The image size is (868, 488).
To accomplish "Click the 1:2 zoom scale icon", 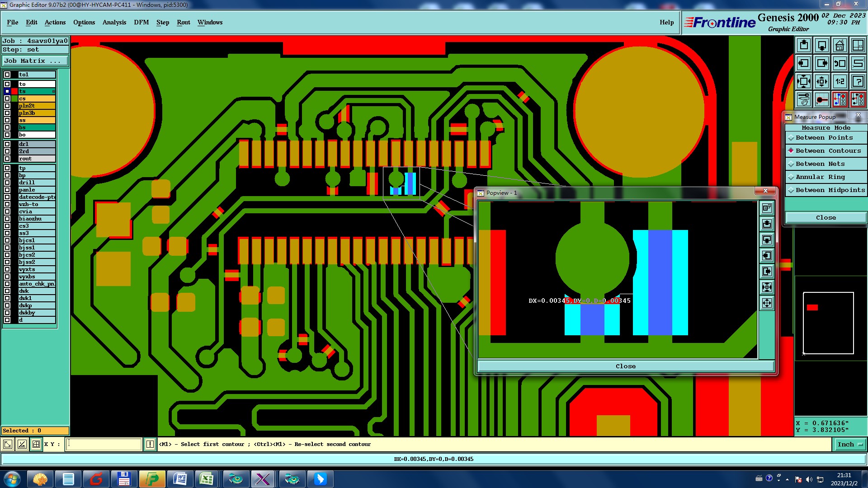I will (840, 82).
